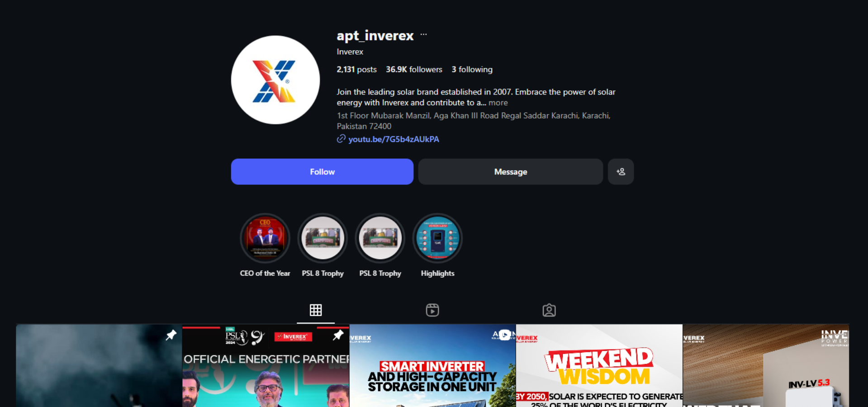Open the Reels tab
The image size is (868, 407).
[x=432, y=310]
